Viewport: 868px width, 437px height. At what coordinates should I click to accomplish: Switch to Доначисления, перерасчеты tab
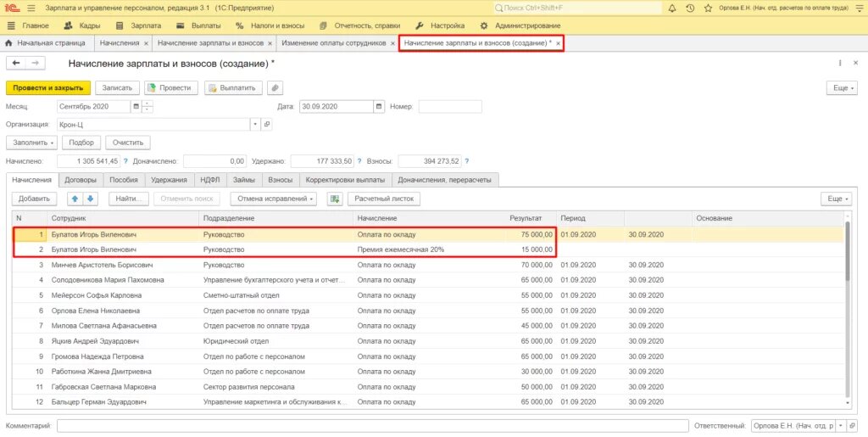pos(444,179)
